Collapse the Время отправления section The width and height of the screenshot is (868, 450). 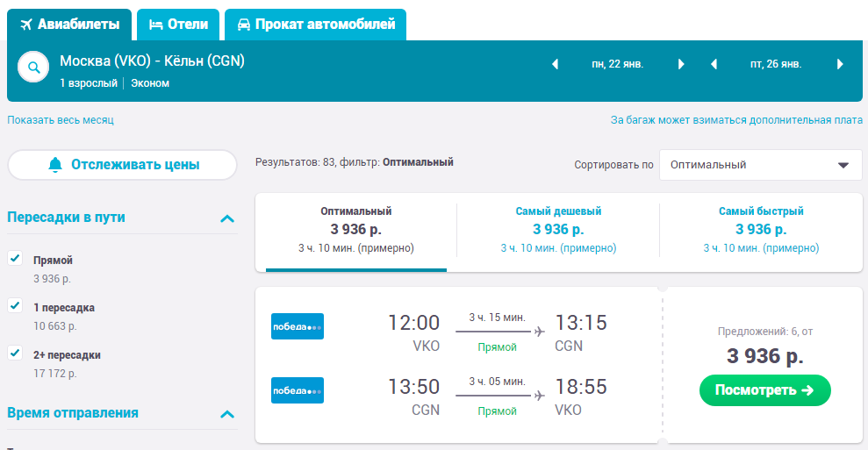[x=227, y=414]
